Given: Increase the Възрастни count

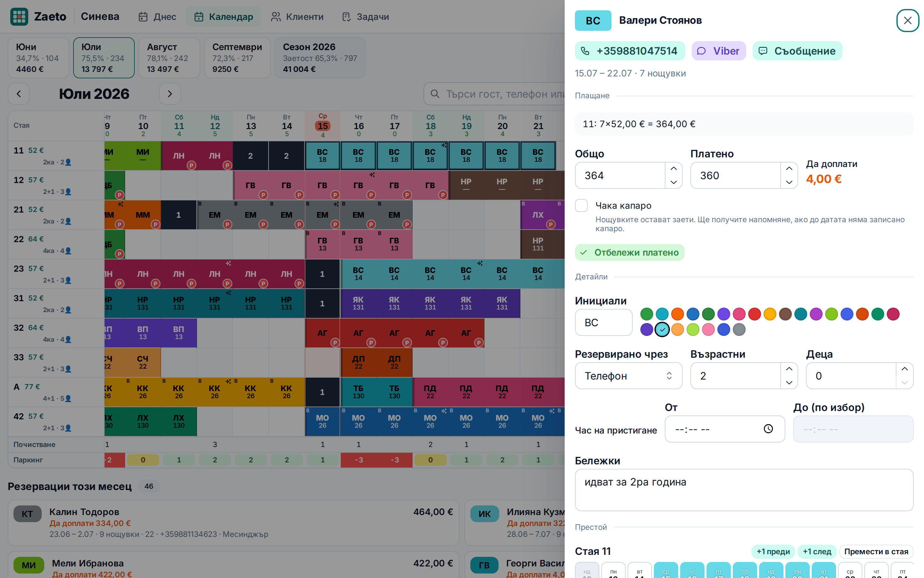Looking at the screenshot, I should [x=789, y=369].
